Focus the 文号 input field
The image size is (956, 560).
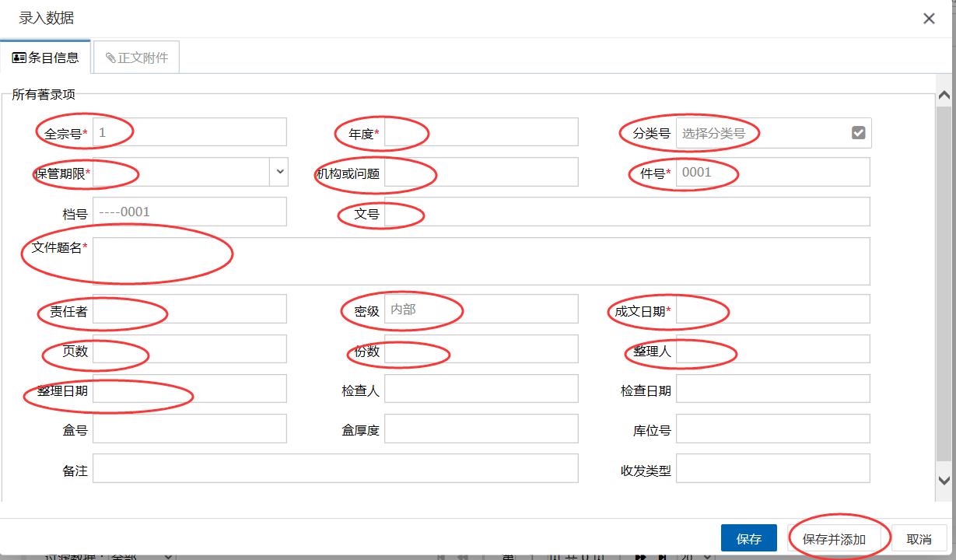(626, 212)
